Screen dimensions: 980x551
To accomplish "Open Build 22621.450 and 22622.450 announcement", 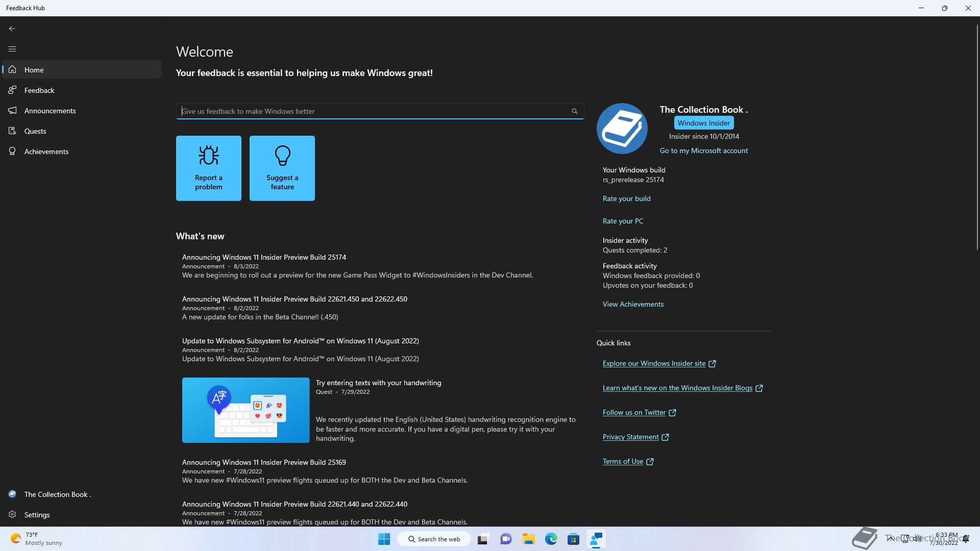I will click(380, 308).
